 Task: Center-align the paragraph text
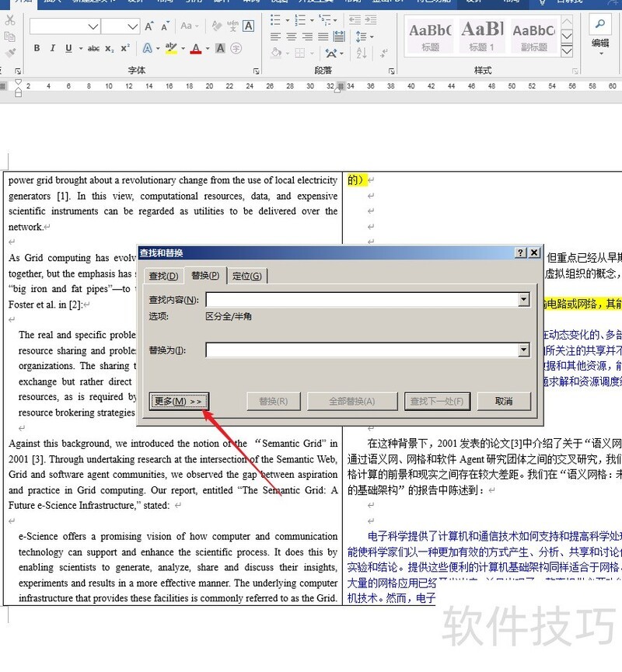point(291,37)
